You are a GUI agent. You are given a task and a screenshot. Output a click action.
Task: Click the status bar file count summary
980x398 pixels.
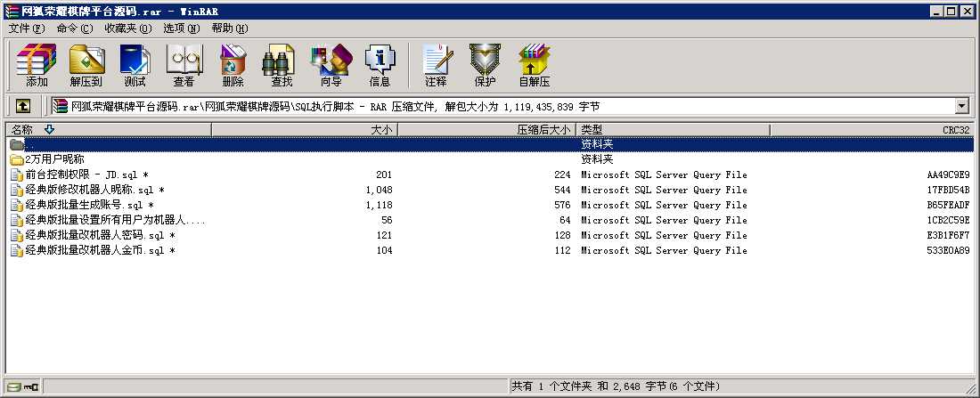click(616, 386)
